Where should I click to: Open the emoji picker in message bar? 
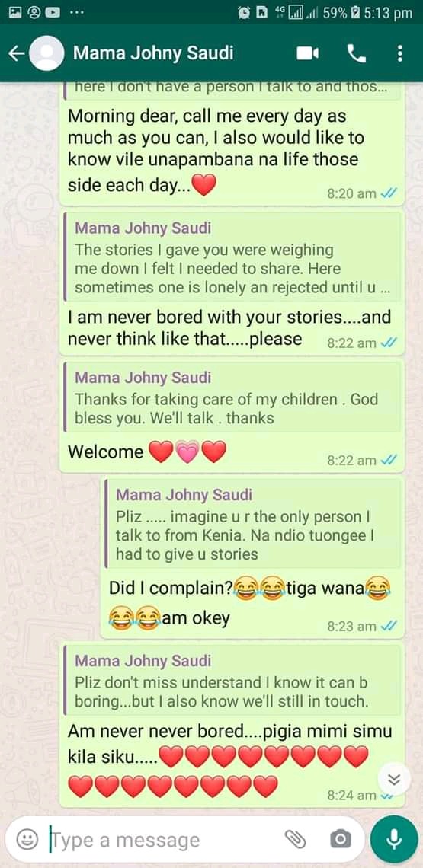pos(27,840)
